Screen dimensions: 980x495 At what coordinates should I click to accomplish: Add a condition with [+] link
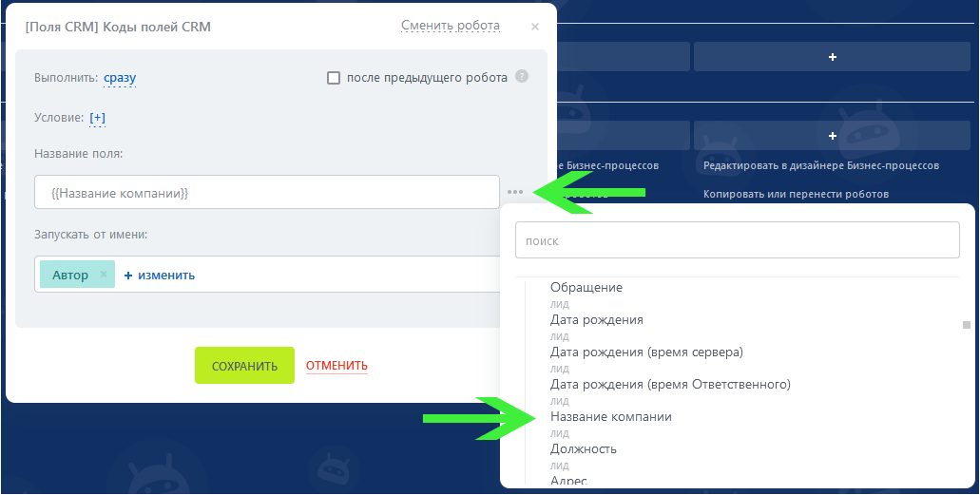click(98, 118)
